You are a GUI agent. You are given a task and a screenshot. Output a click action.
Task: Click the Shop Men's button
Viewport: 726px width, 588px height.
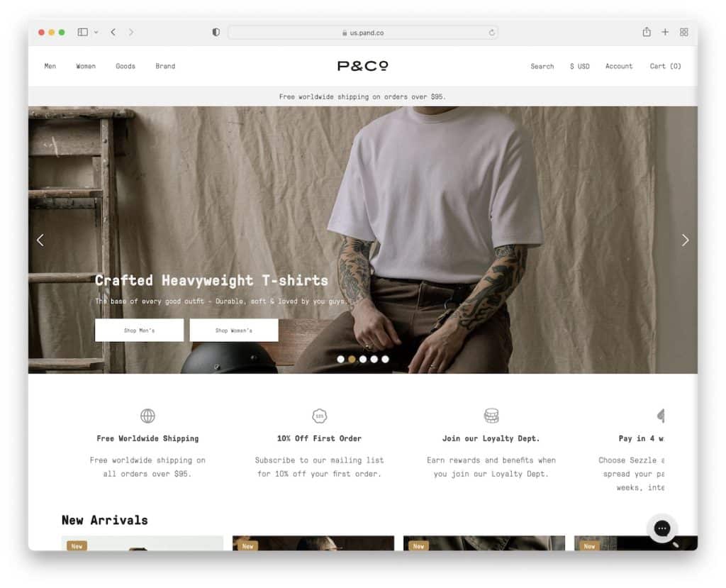point(140,331)
